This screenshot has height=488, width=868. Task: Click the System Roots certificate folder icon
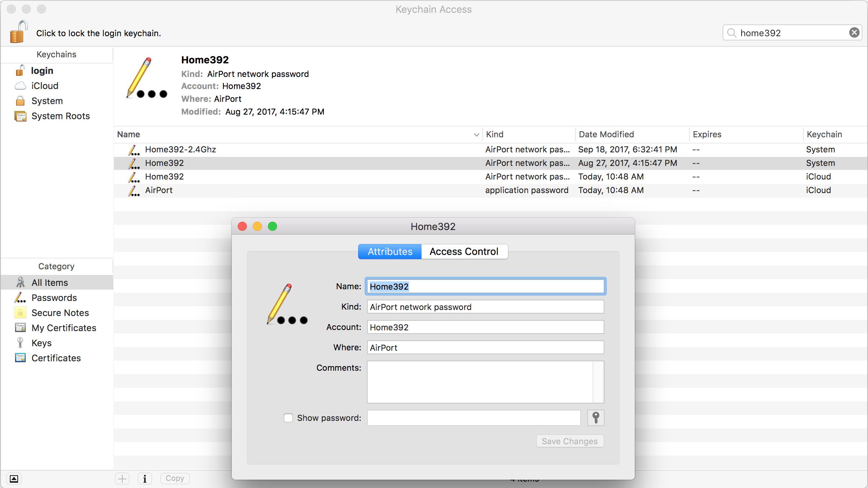click(20, 116)
